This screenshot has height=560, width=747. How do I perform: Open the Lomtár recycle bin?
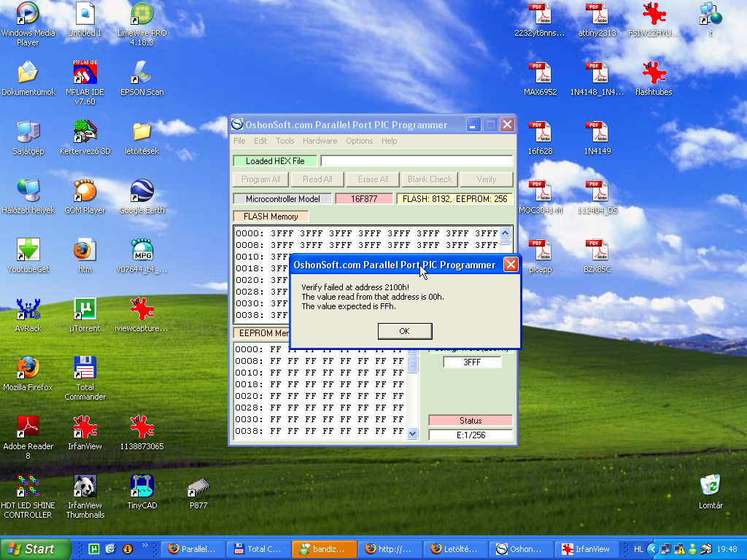pyautogui.click(x=711, y=492)
